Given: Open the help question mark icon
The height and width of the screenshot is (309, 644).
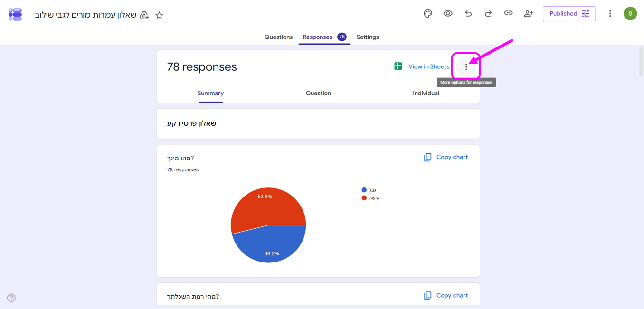Looking at the screenshot, I should click(11, 298).
